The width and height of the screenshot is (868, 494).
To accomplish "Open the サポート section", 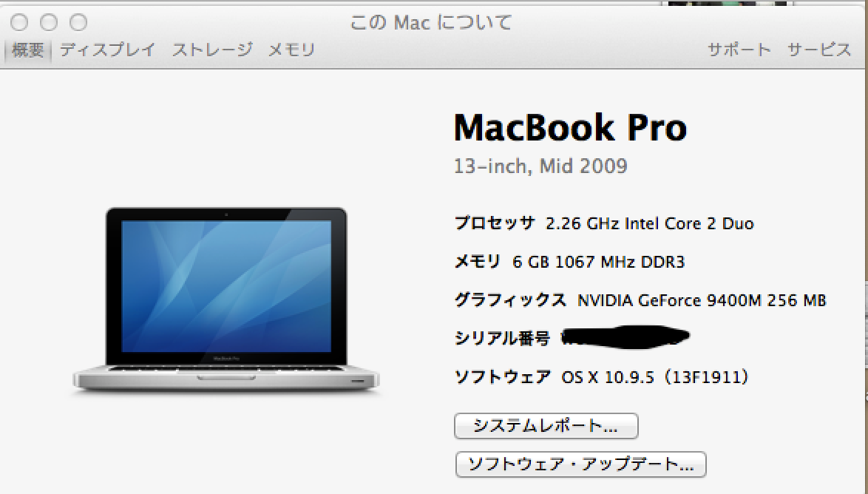I will tap(739, 50).
